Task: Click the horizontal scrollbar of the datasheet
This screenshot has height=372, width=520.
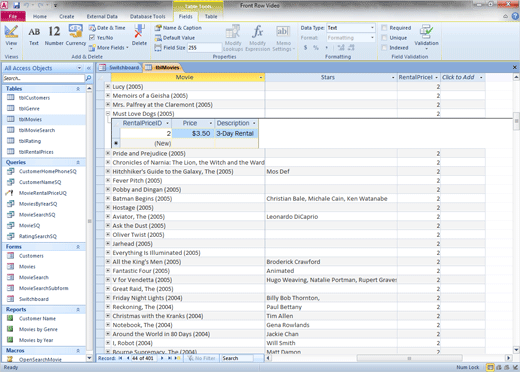Action: click(410, 358)
